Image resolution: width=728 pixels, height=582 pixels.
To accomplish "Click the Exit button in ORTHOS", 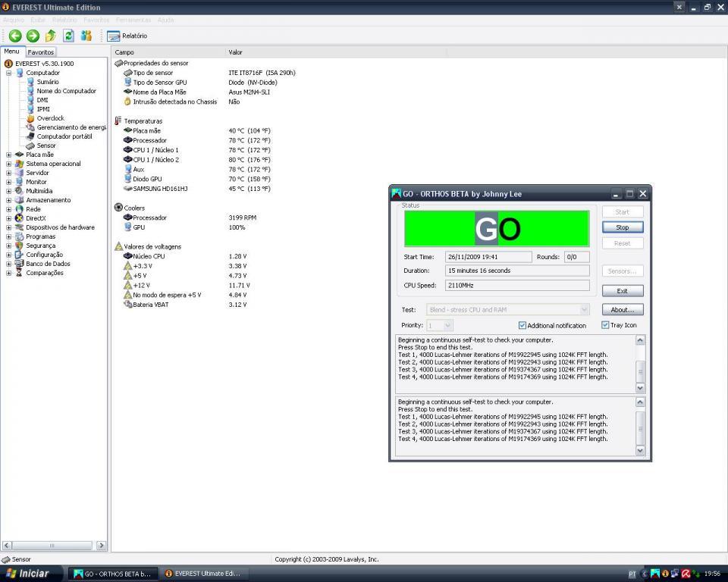I will pyautogui.click(x=622, y=290).
